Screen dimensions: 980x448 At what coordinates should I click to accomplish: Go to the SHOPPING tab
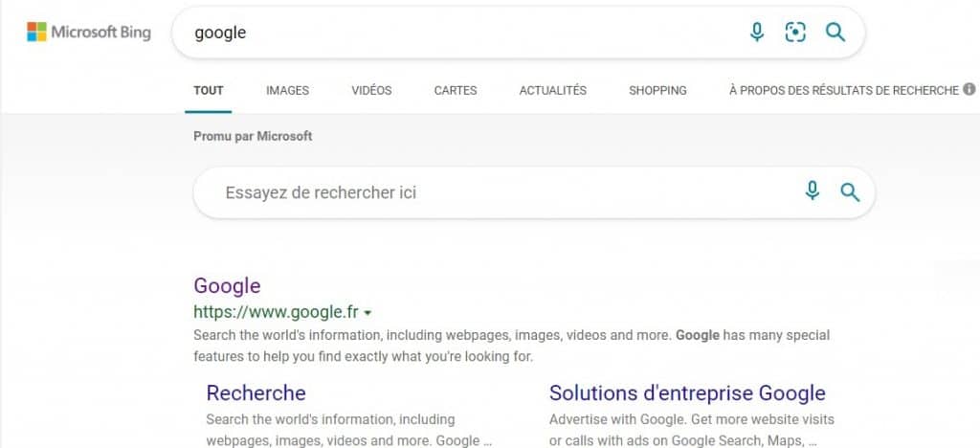(x=657, y=91)
